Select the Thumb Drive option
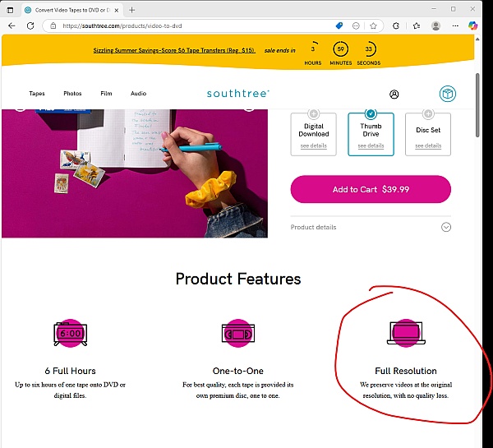Viewport: 493px width, 448px height. coord(371,132)
